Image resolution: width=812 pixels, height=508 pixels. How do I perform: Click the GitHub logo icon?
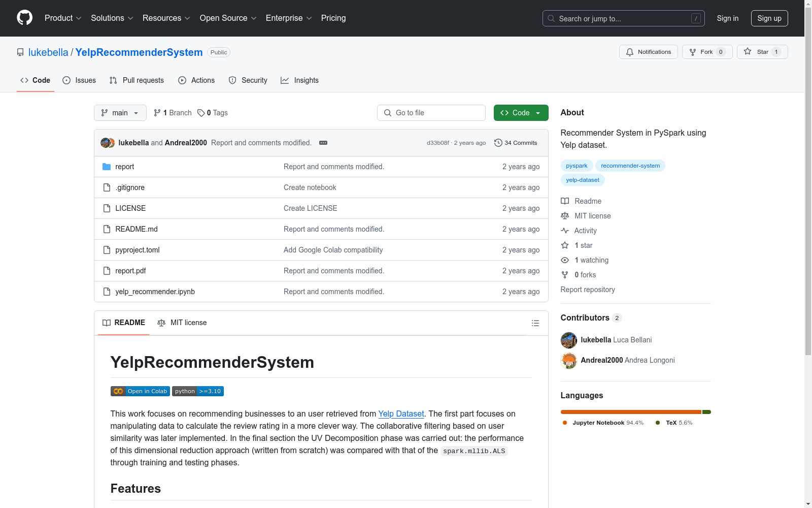24,18
